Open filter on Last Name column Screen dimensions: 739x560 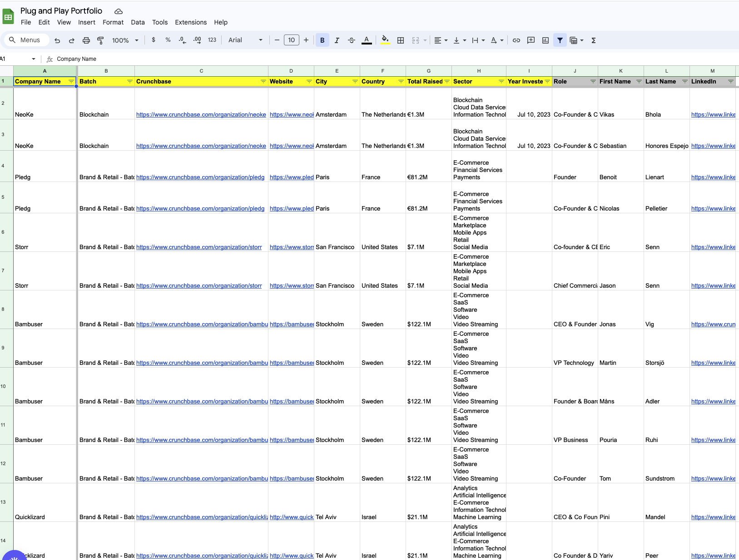coord(685,81)
